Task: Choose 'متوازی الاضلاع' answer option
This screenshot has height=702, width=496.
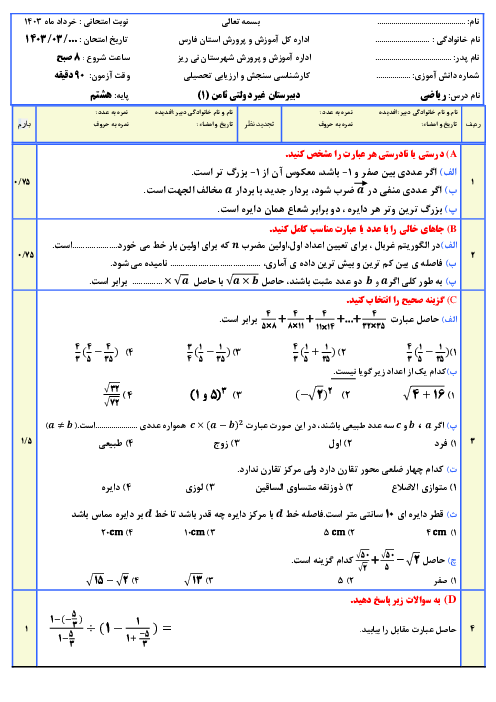Action: [x=424, y=487]
